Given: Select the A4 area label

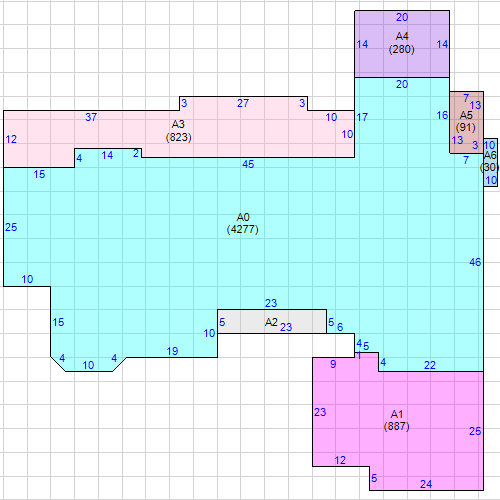Looking at the screenshot, I should [402, 36].
